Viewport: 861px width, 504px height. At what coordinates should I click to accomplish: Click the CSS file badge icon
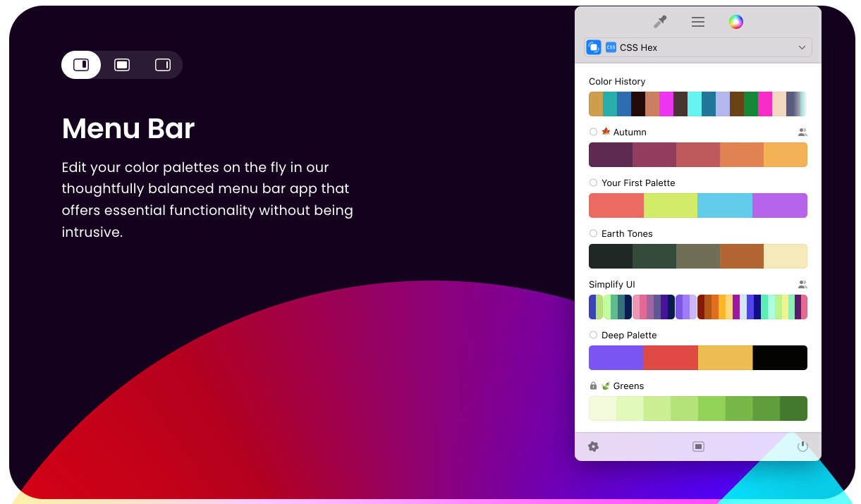pyautogui.click(x=611, y=47)
